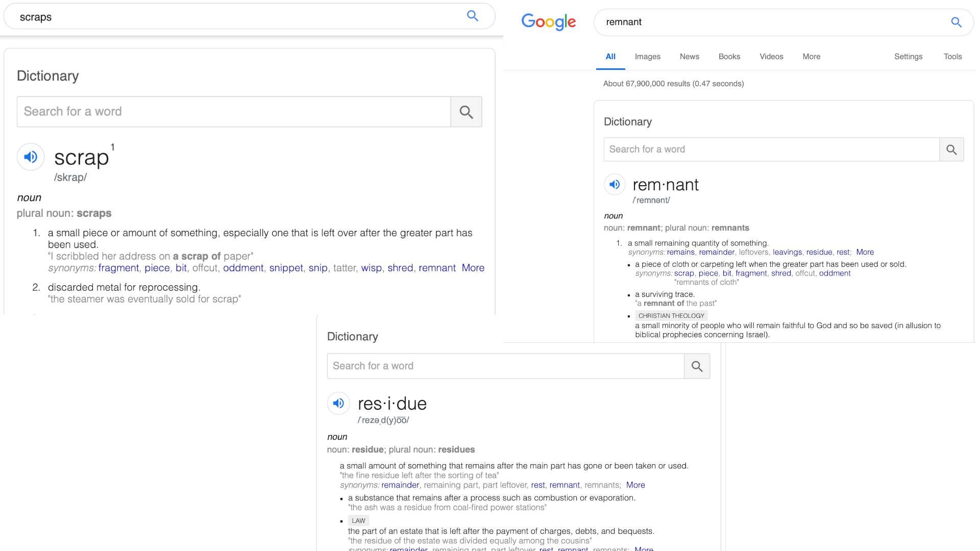980x551 pixels.
Task: Play pronunciation audio for scrap
Action: 31,157
